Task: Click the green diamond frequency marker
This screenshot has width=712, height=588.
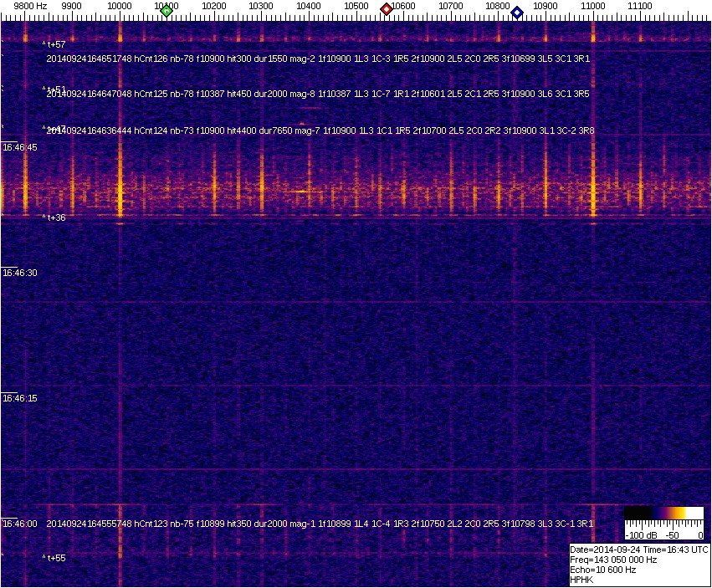Action: click(x=166, y=11)
